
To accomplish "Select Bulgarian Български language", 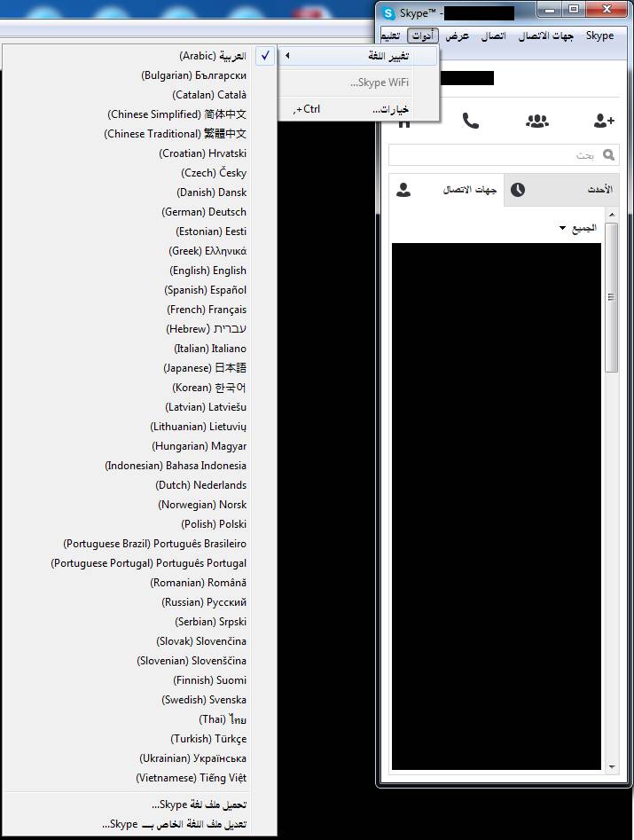I will coord(139,75).
